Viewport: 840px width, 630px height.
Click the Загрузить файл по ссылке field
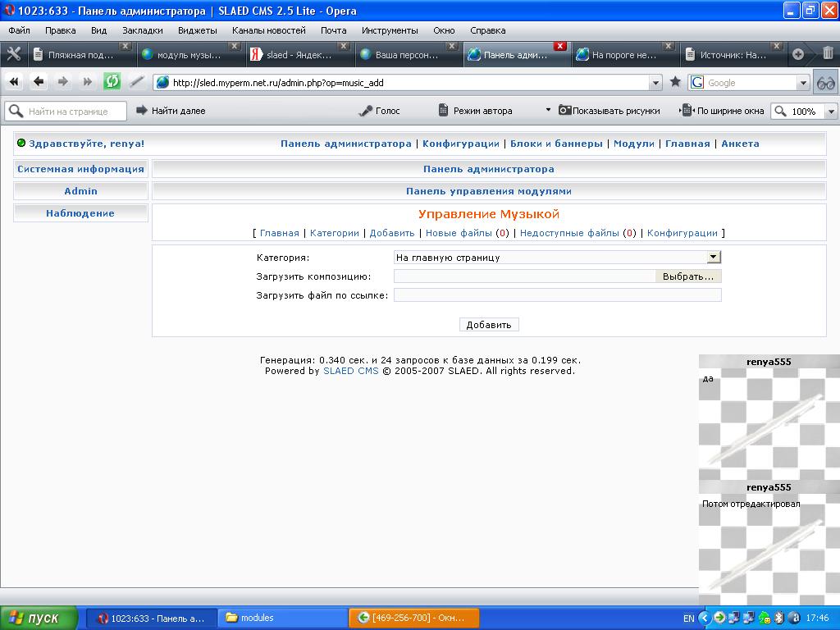pyautogui.click(x=557, y=295)
